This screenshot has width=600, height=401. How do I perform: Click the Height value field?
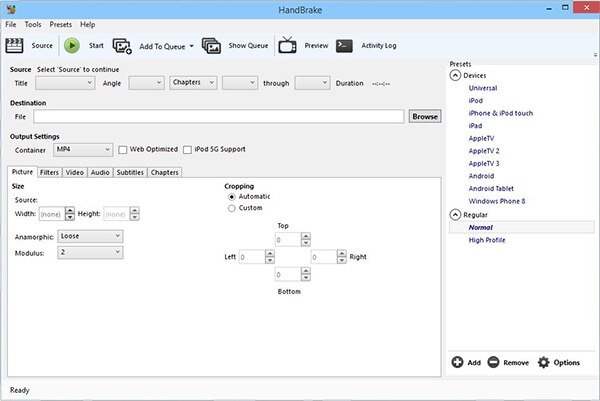click(117, 214)
